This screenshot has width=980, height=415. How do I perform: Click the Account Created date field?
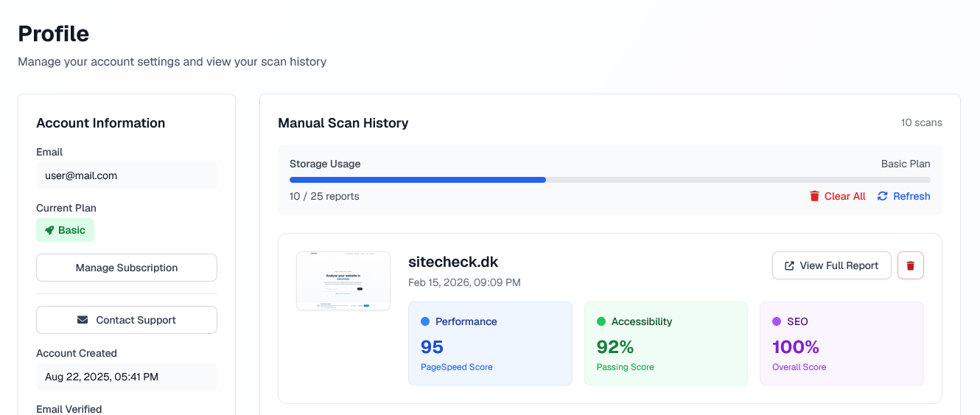[127, 377]
